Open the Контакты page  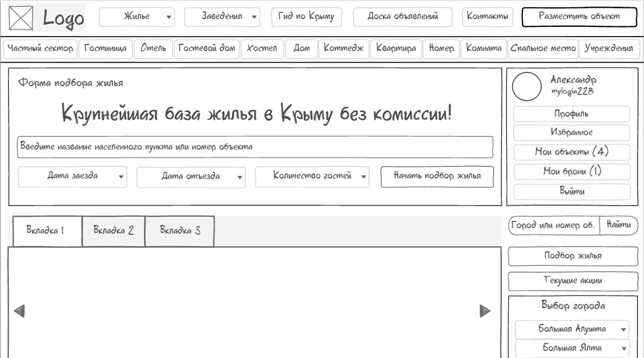click(487, 17)
